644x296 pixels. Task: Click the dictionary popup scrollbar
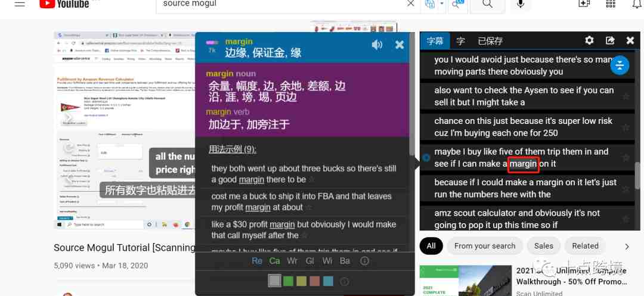click(x=412, y=94)
